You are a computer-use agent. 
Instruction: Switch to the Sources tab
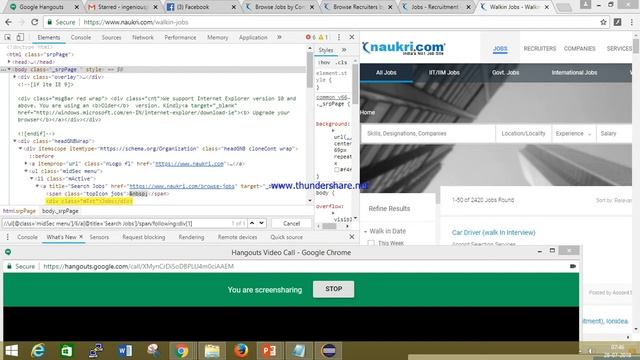pos(111,37)
